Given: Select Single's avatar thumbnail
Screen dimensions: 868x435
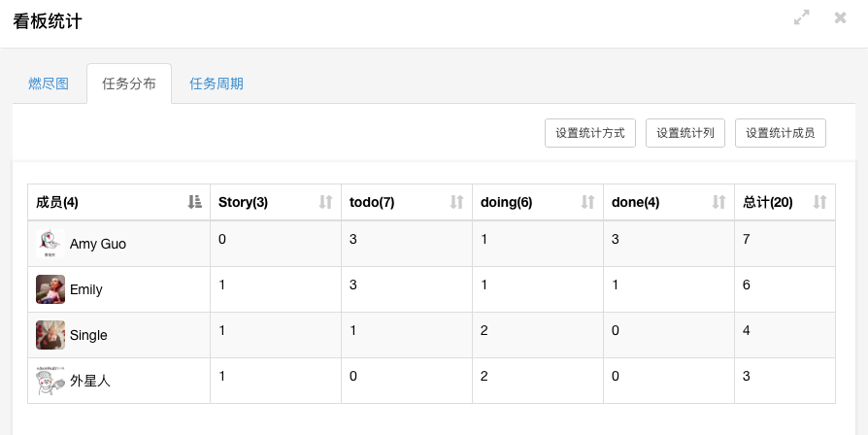Looking at the screenshot, I should point(50,335).
